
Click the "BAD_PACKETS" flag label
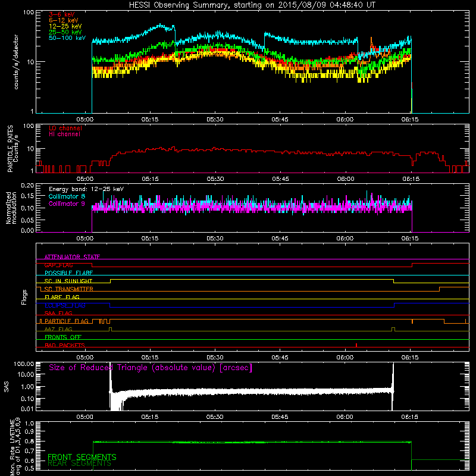[65, 345]
